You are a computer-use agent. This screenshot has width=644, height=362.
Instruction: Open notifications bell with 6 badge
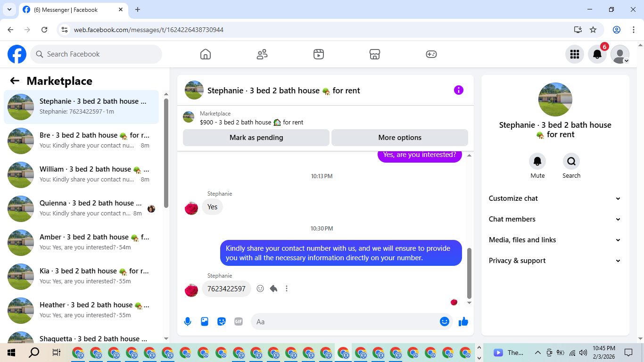(597, 54)
